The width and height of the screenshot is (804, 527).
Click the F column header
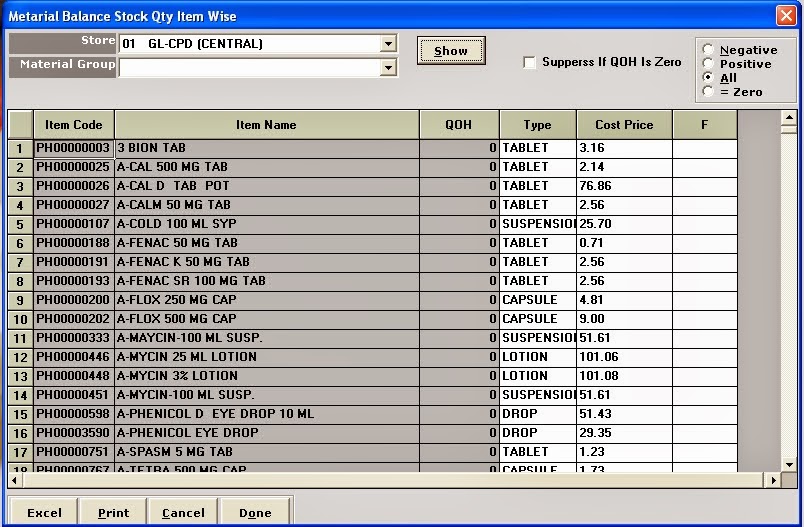(705, 125)
